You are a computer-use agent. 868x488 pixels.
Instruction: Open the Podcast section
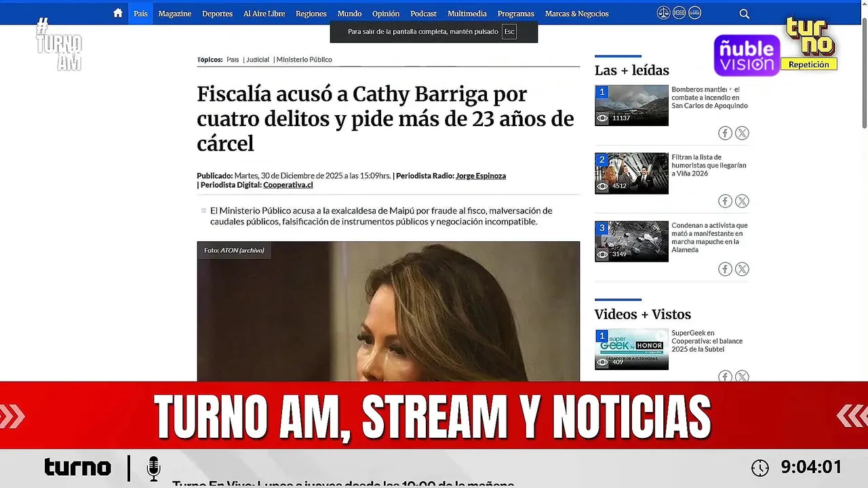point(424,14)
